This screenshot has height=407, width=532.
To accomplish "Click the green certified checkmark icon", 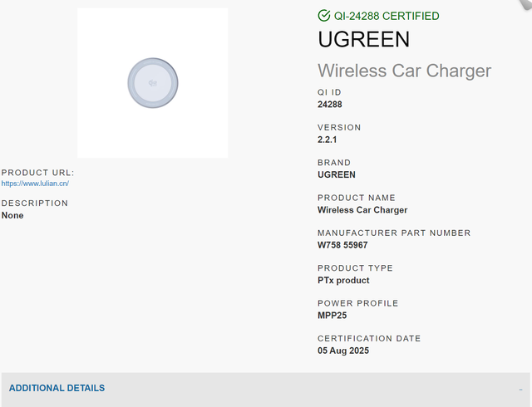I will [x=324, y=16].
